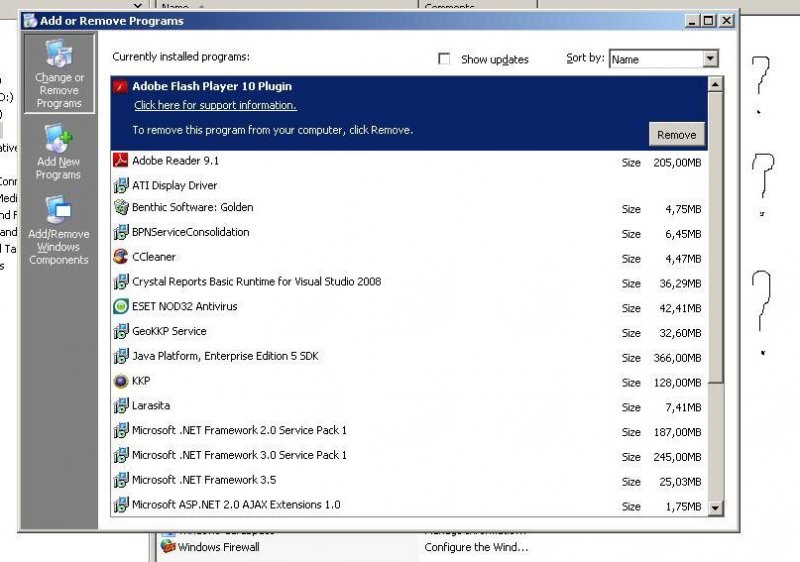
Task: Select the Microsoft .NET Framework 3.5 entry
Action: [x=409, y=481]
